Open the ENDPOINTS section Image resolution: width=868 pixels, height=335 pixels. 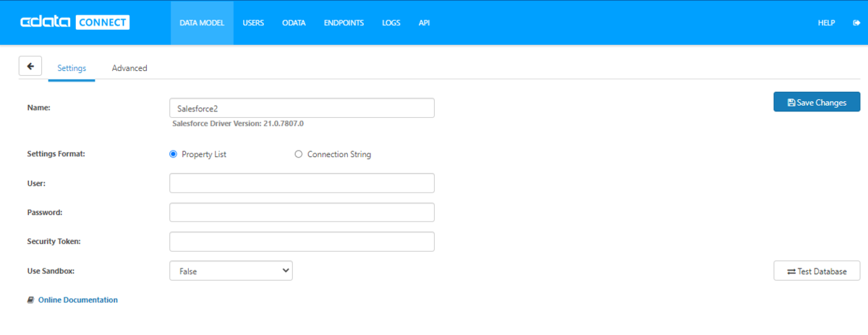tap(344, 22)
